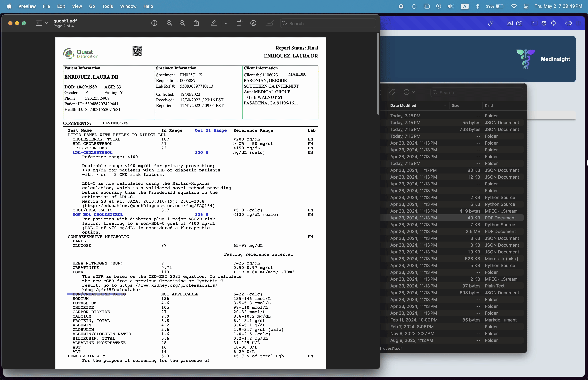Click the Share icon in Preview toolbar

click(x=196, y=23)
